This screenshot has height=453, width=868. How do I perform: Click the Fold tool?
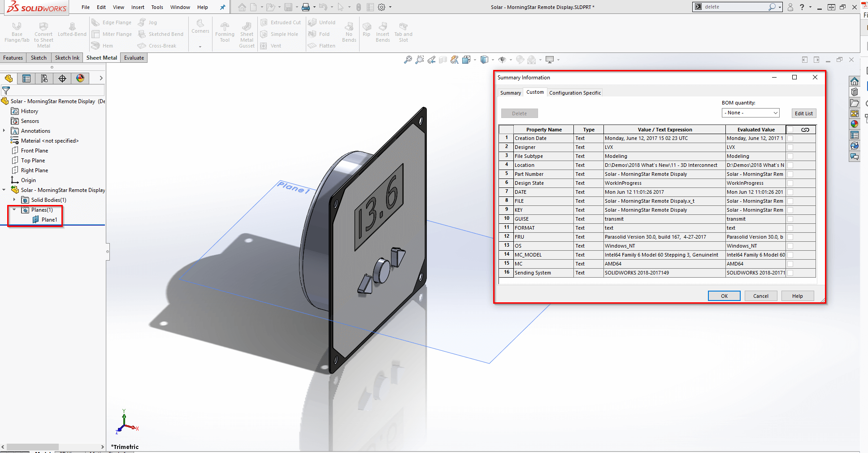[x=319, y=34]
